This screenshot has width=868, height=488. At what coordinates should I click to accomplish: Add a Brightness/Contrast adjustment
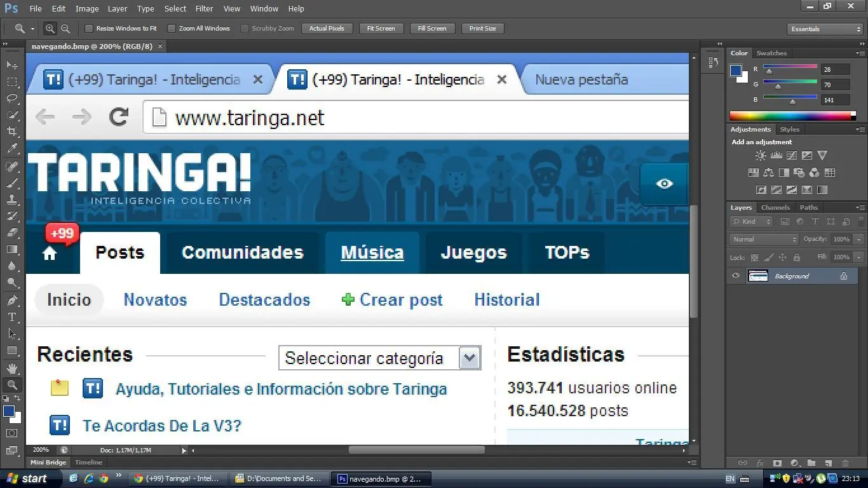click(x=761, y=155)
